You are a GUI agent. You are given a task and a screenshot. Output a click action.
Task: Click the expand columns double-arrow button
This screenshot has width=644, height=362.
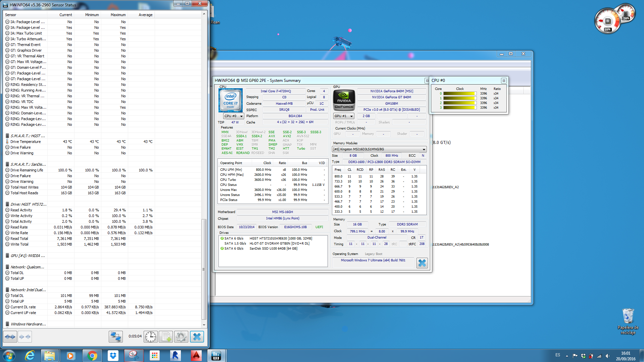pos(10,337)
